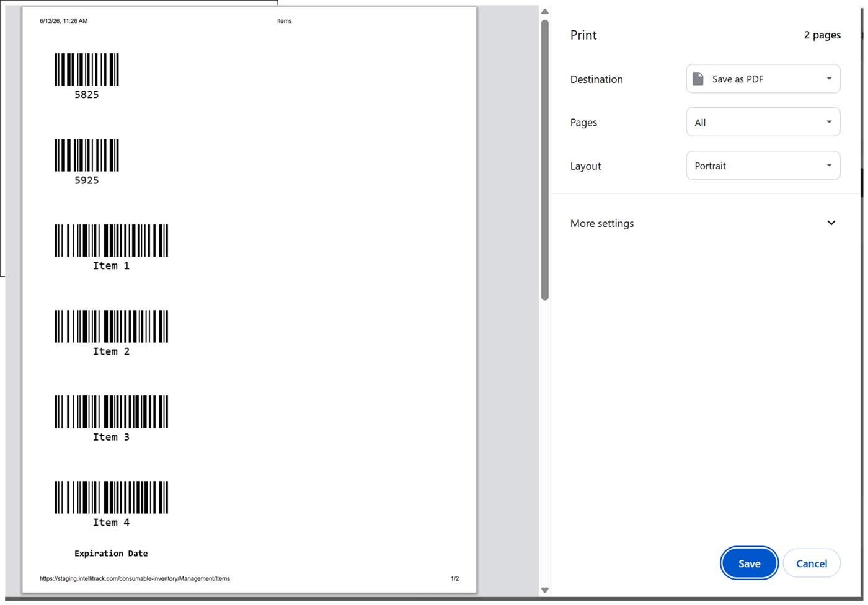Click the '6/12/26, 11:26 AM' timestamp
Viewport: 868px width, 605px height.
click(64, 21)
